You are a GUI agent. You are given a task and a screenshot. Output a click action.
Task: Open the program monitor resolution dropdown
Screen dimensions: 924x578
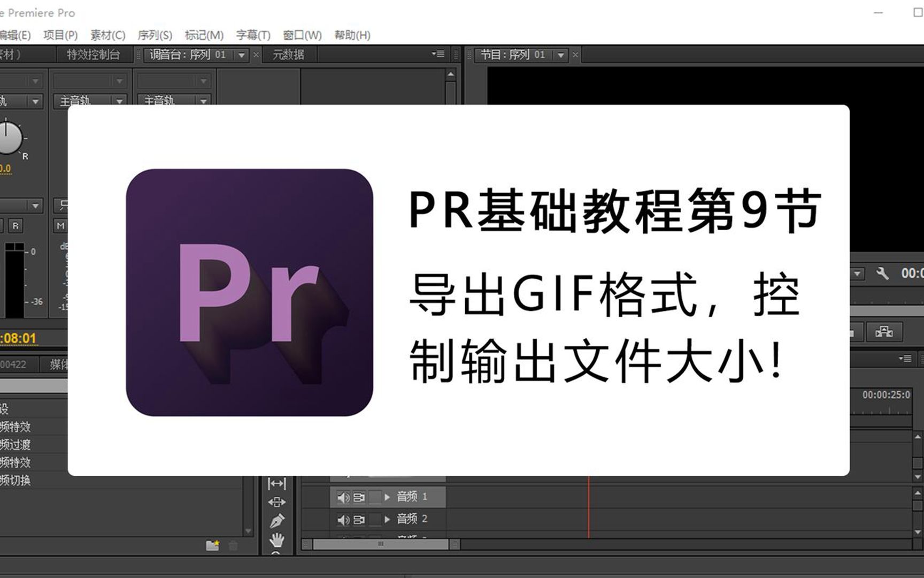pyautogui.click(x=857, y=273)
